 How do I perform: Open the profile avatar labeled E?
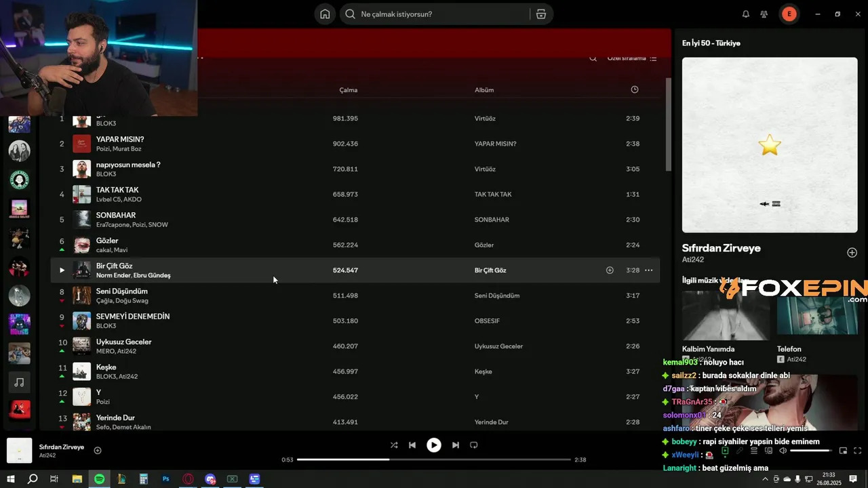click(x=789, y=14)
